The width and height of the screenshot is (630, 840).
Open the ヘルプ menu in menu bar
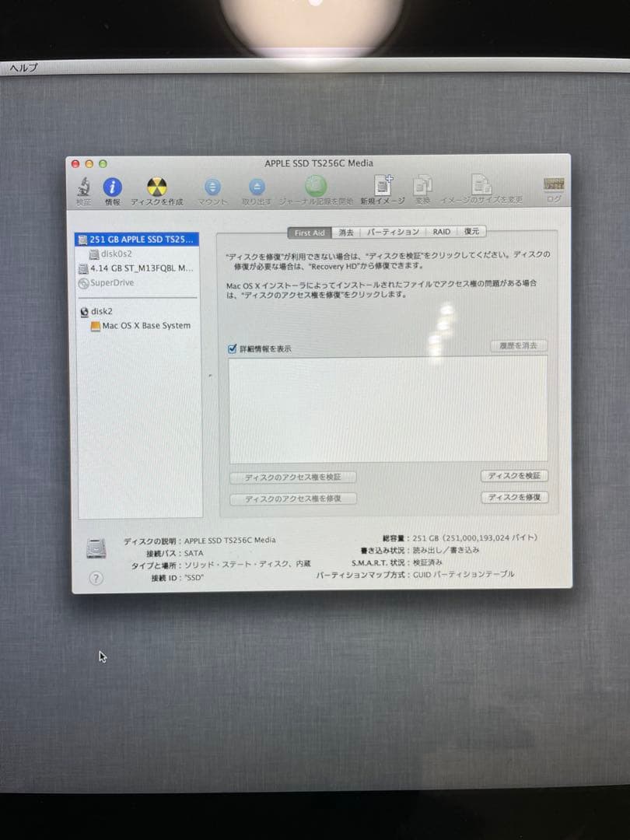pos(23,68)
